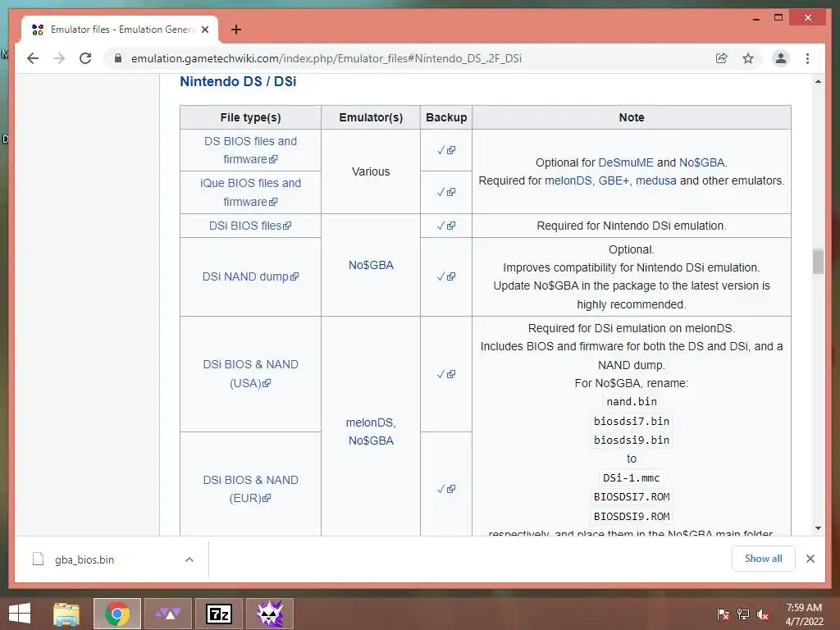The width and height of the screenshot is (840, 630).
Task: Open DS BIOS files and firmware link
Action: click(x=250, y=151)
